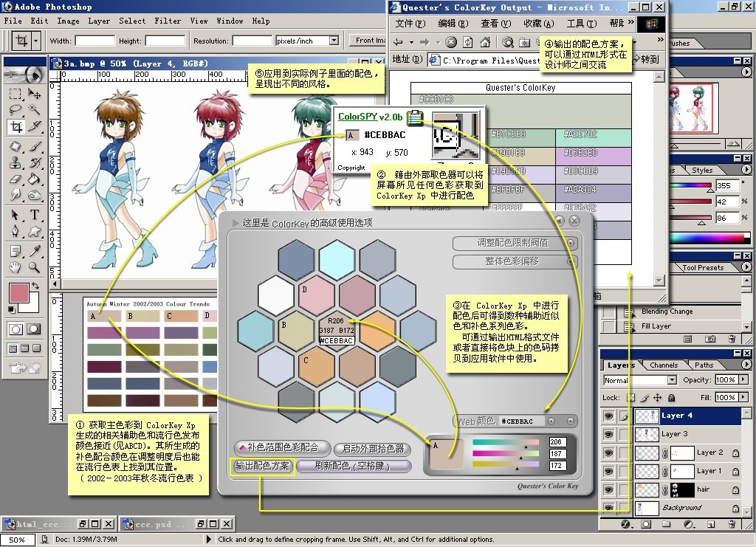Open the Layers panel flyout menu
This screenshot has height=547, width=756.
[x=746, y=365]
